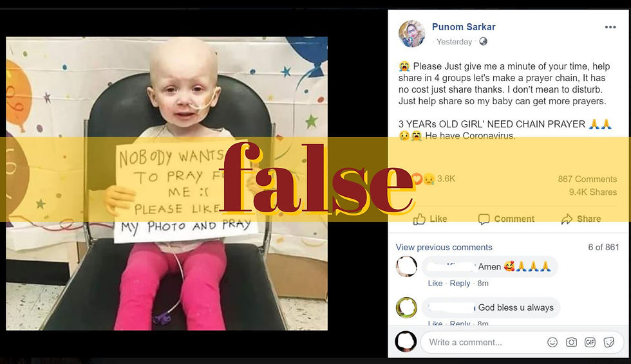Reply to the Amen comment
The image size is (631, 364).
(460, 283)
